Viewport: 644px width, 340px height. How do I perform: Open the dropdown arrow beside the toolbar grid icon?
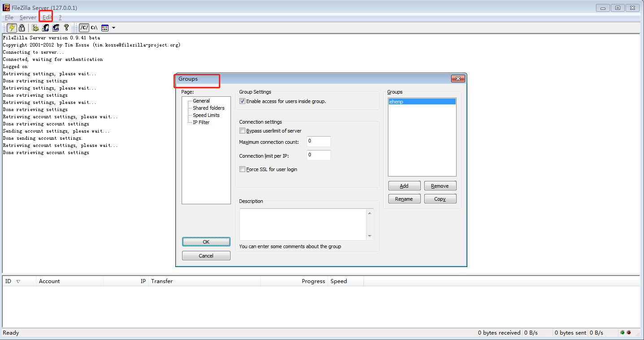113,27
